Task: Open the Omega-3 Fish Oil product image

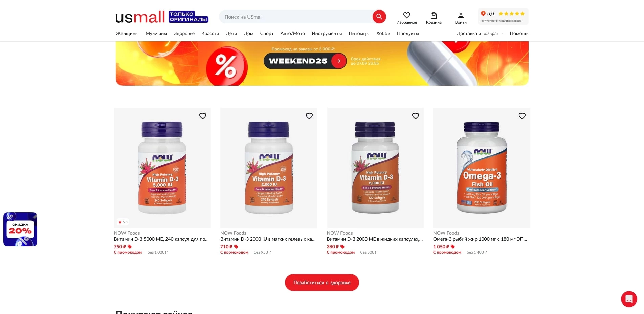Action: 482,168
